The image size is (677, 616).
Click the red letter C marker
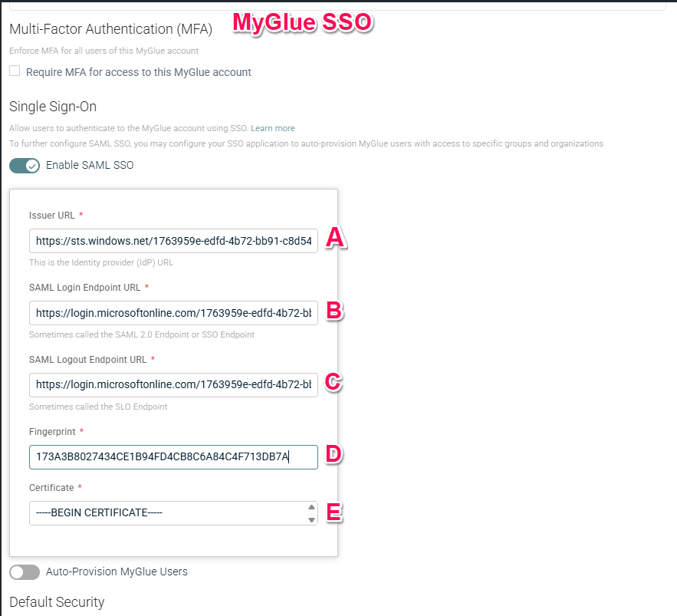(x=334, y=382)
